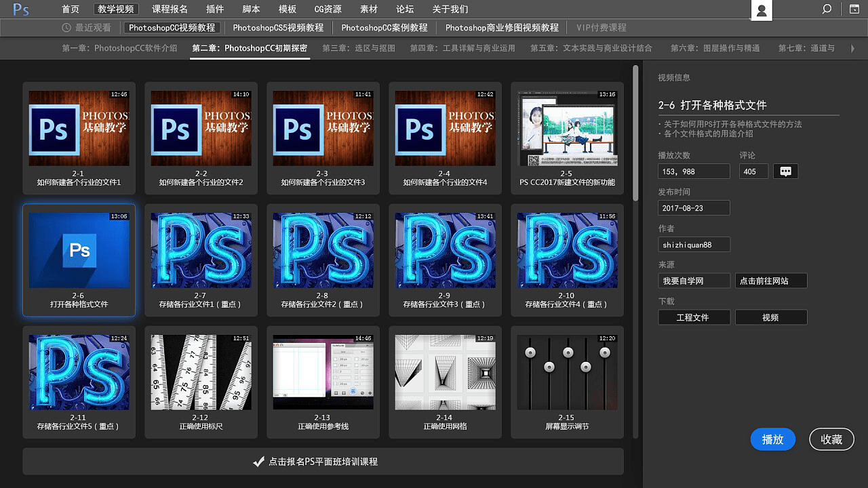Open video 2-1 如何新建各个行业的文件1

[x=79, y=138]
